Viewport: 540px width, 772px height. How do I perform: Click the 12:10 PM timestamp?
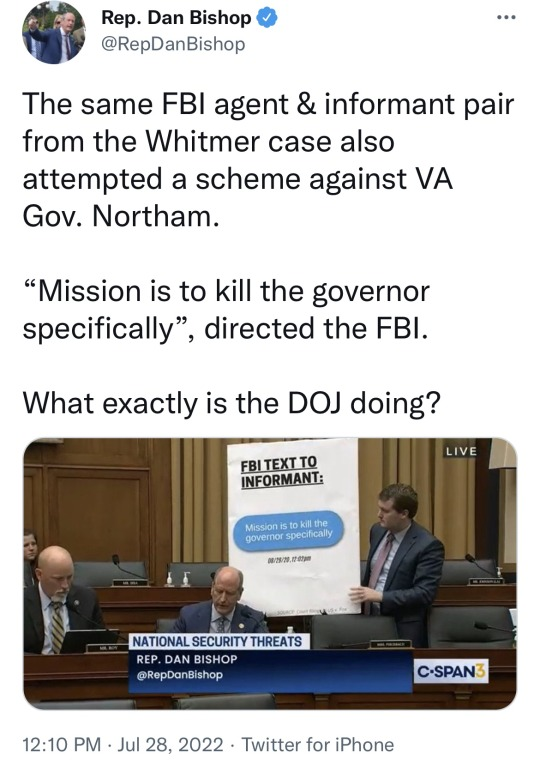coord(61,744)
